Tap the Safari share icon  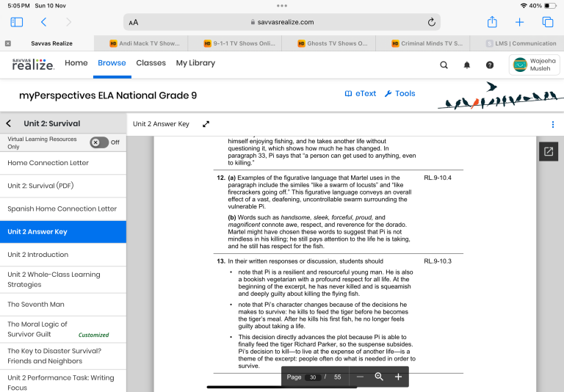(492, 23)
